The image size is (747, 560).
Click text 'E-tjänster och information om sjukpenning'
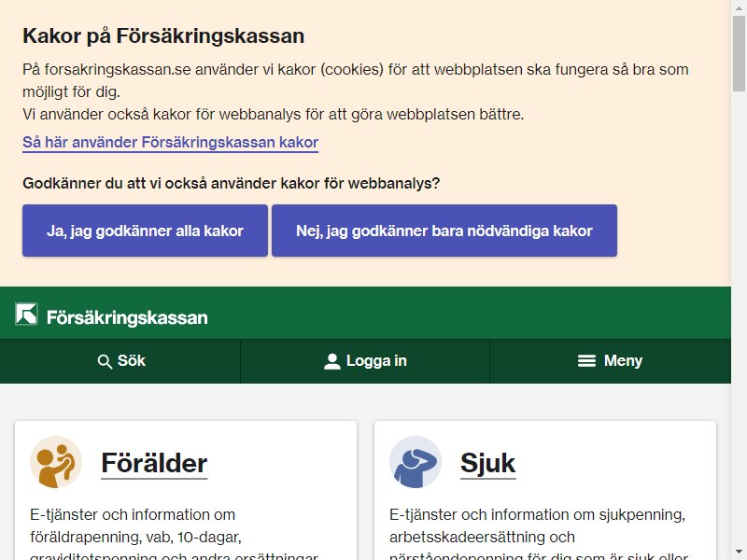537,515
